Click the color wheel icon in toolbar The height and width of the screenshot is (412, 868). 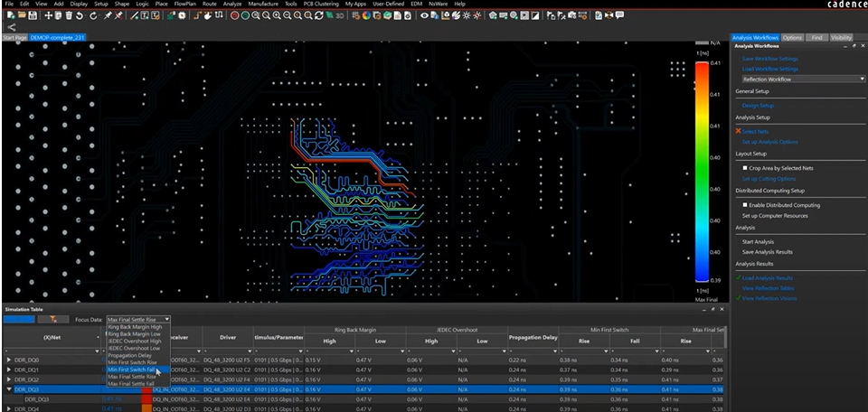pos(366,15)
